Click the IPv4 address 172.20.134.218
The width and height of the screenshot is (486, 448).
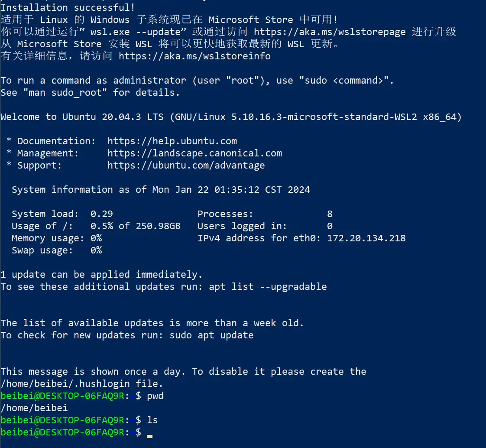tap(366, 238)
